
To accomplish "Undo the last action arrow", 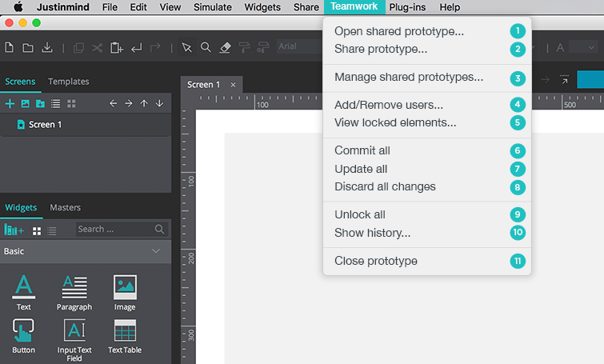I will pyautogui.click(x=137, y=48).
